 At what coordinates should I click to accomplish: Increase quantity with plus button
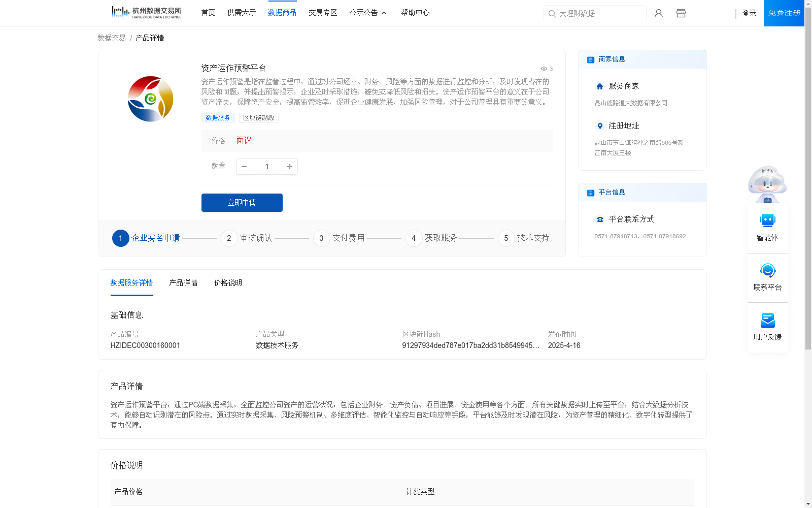pyautogui.click(x=290, y=167)
